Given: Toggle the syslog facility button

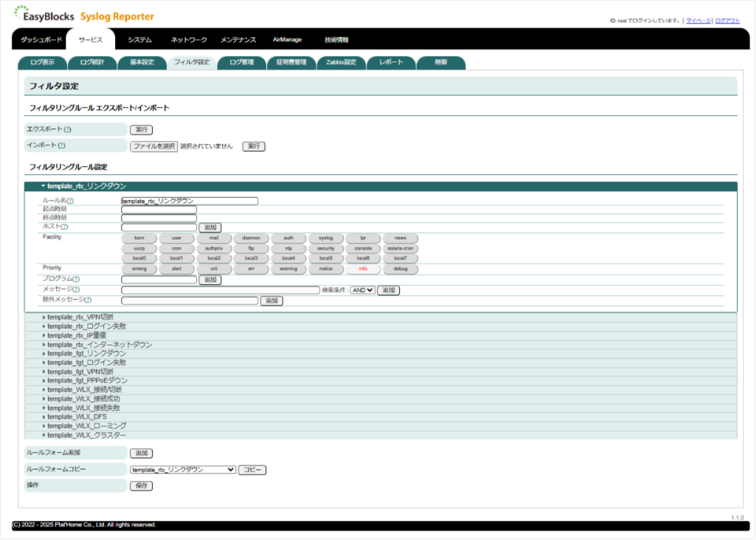Looking at the screenshot, I should [325, 238].
